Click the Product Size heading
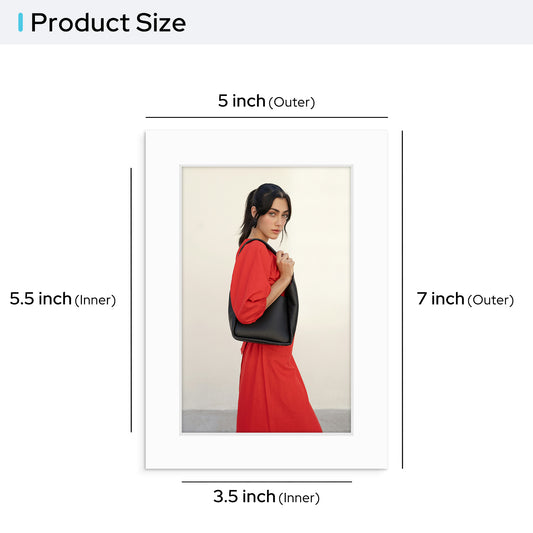Image resolution: width=533 pixels, height=533 pixels. point(108,23)
